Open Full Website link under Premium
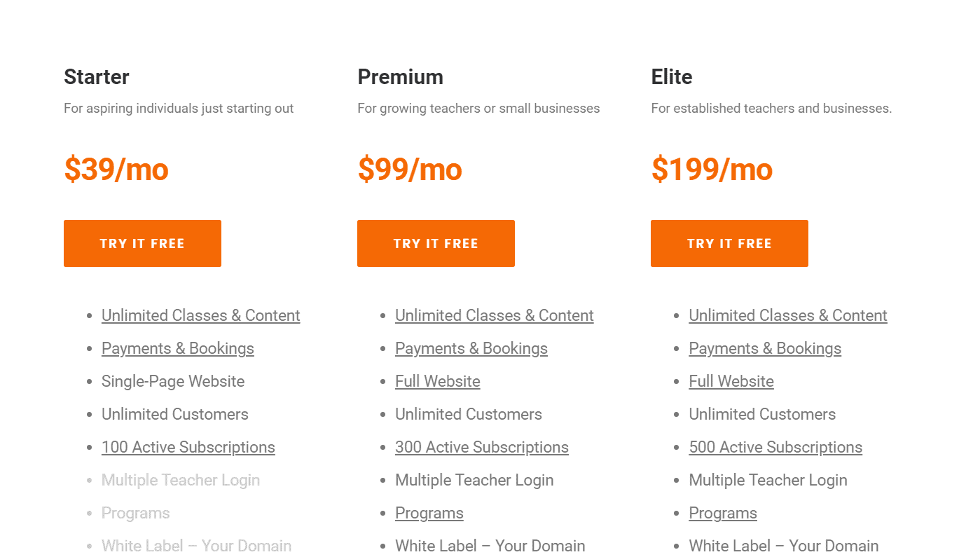 [438, 381]
